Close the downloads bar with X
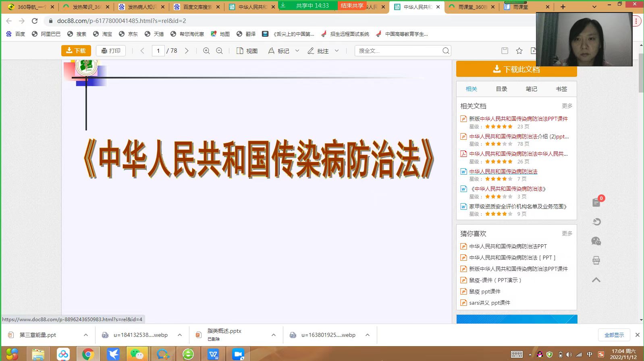This screenshot has width=644, height=361. pyautogui.click(x=638, y=335)
